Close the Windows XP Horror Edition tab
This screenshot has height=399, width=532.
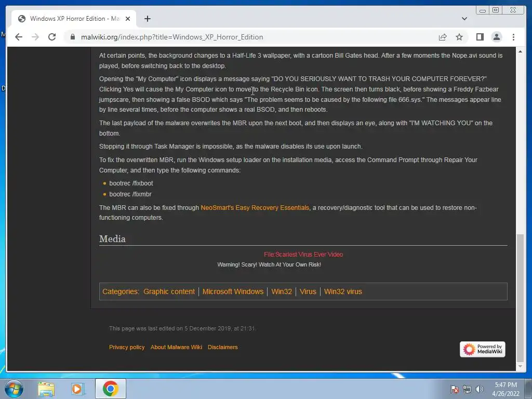pyautogui.click(x=128, y=19)
